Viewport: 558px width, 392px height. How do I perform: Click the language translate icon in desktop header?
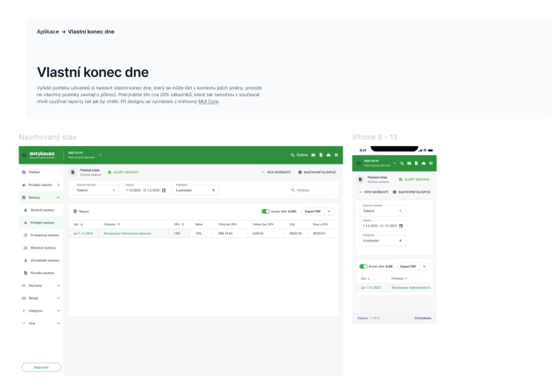tap(293, 155)
